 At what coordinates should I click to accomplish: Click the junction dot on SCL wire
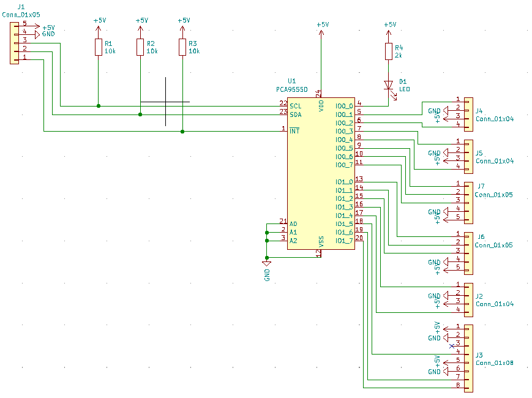click(99, 106)
